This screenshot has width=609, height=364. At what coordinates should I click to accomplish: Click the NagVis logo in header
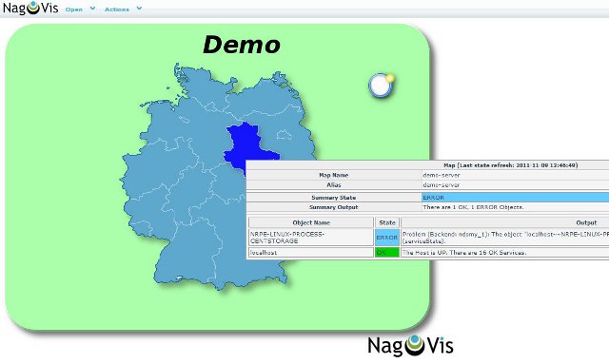[x=30, y=8]
